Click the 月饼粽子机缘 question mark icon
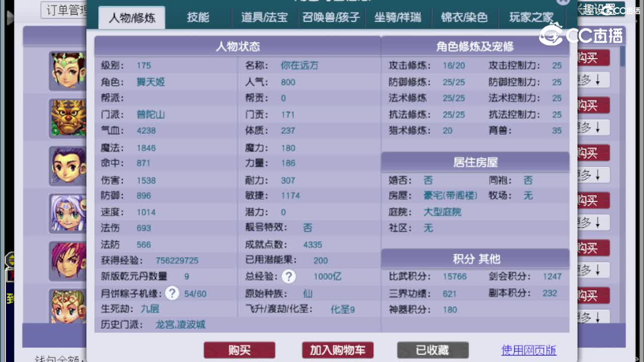 pos(172,293)
